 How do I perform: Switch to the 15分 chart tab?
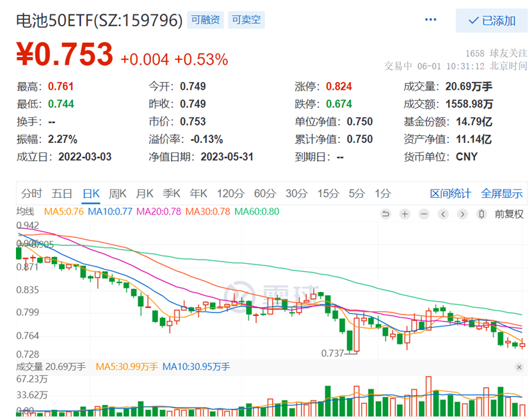pyautogui.click(x=328, y=193)
